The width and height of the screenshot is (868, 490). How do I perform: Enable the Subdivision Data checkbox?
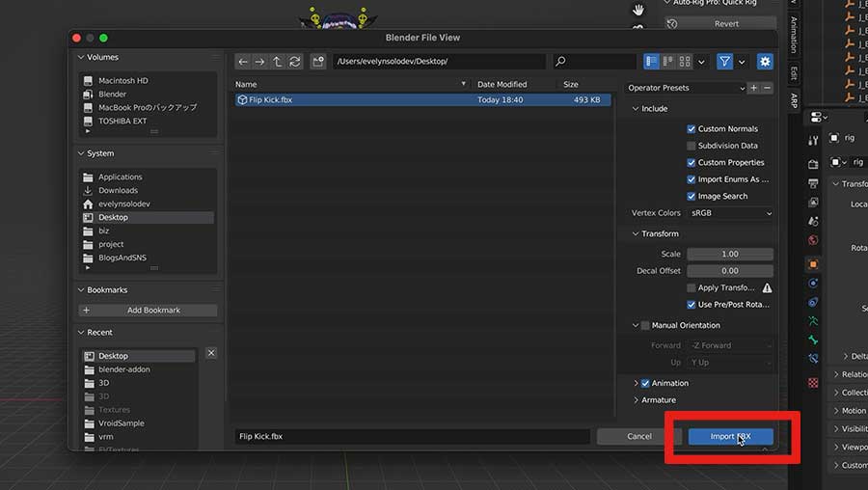point(691,146)
